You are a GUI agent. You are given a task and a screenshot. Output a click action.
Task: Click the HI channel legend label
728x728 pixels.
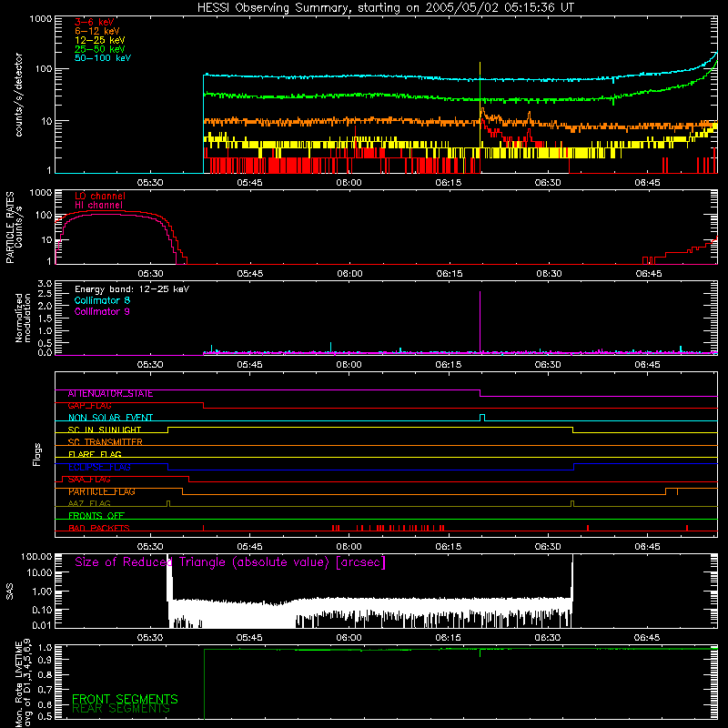coord(99,206)
